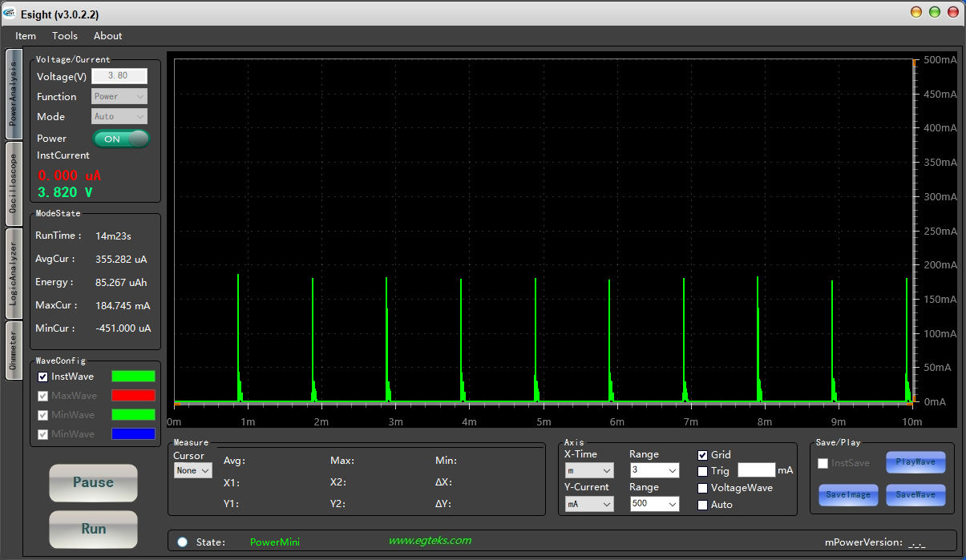Open the Y-Current Range dropdown showing 500
Image resolution: width=966 pixels, height=560 pixels.
(x=654, y=504)
